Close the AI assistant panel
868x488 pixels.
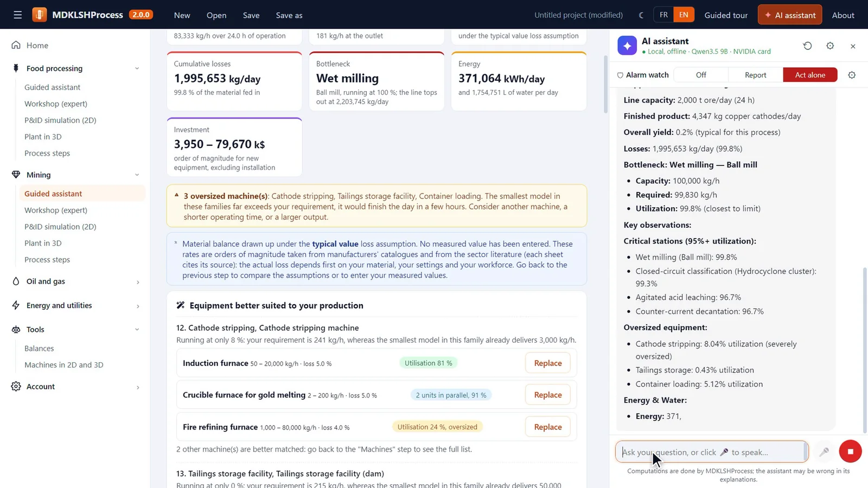point(853,46)
